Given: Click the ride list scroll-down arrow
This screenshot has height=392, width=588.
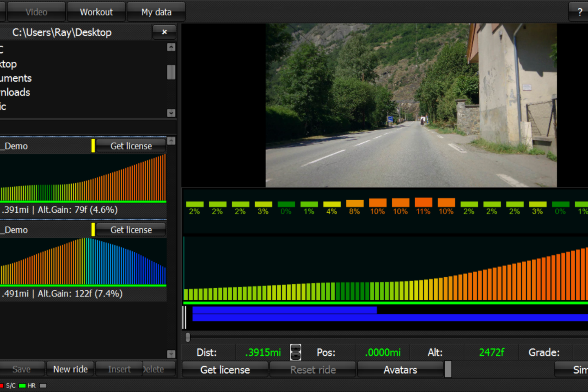Looking at the screenshot, I should 171,354.
